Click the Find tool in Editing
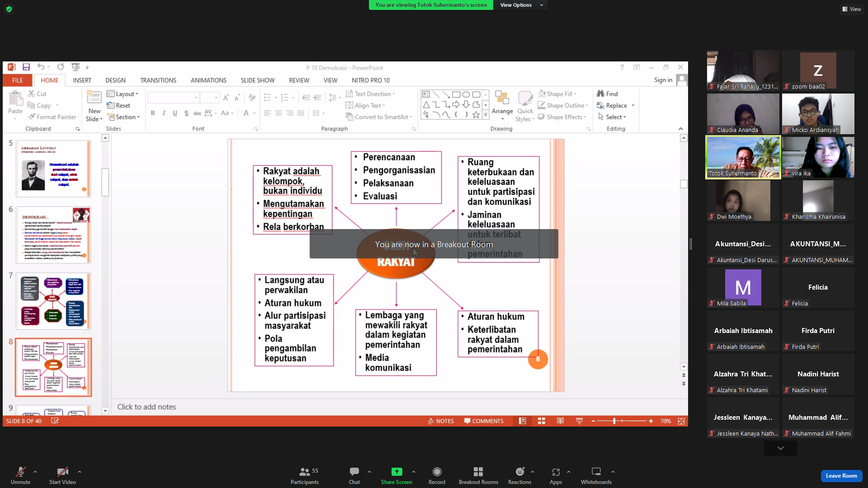The image size is (868, 488). (607, 94)
